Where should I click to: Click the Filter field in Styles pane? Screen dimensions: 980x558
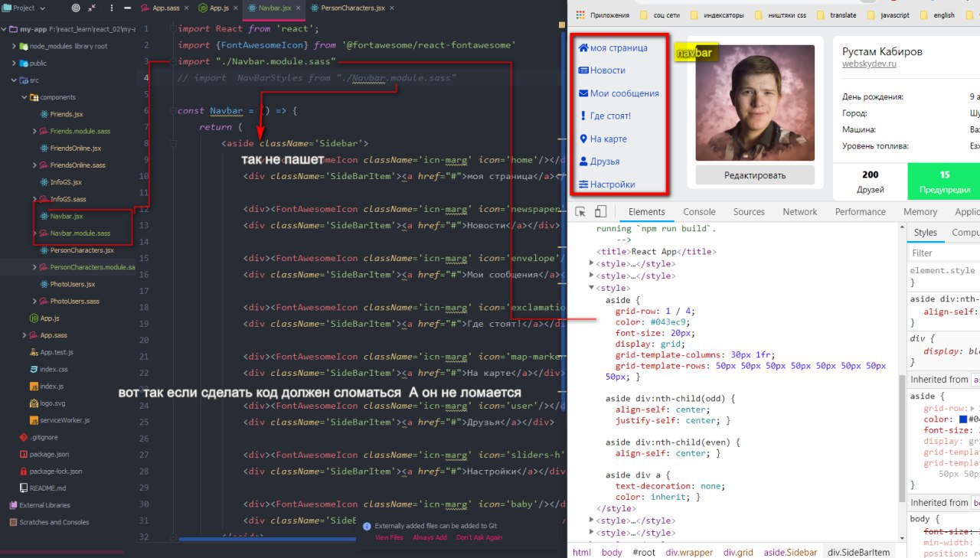coord(943,253)
